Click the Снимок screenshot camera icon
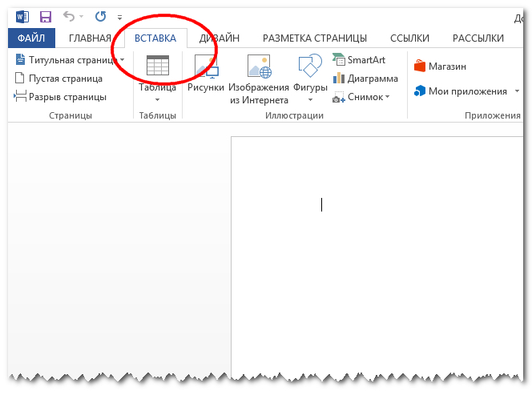The width and height of the screenshot is (532, 395). (x=339, y=97)
